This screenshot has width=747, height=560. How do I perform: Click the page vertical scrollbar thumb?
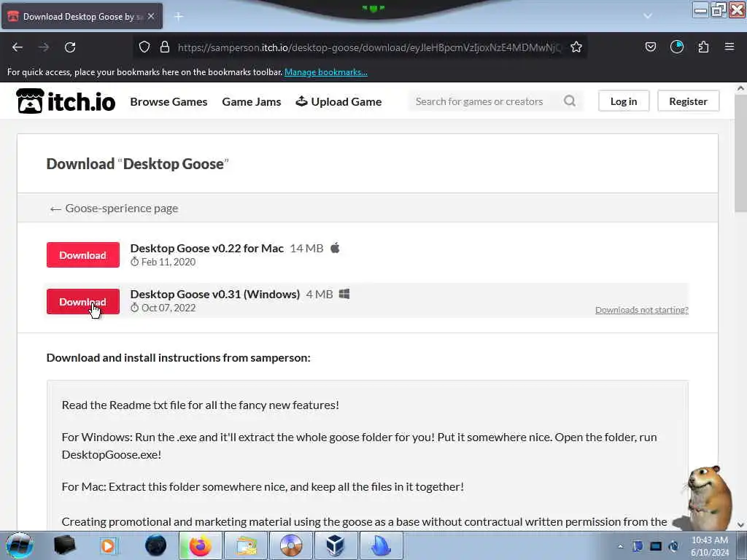coord(740,152)
